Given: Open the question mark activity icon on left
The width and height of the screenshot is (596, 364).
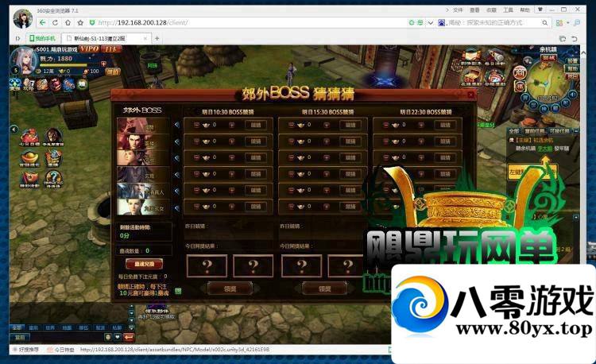Looking at the screenshot, I should pos(53,179).
